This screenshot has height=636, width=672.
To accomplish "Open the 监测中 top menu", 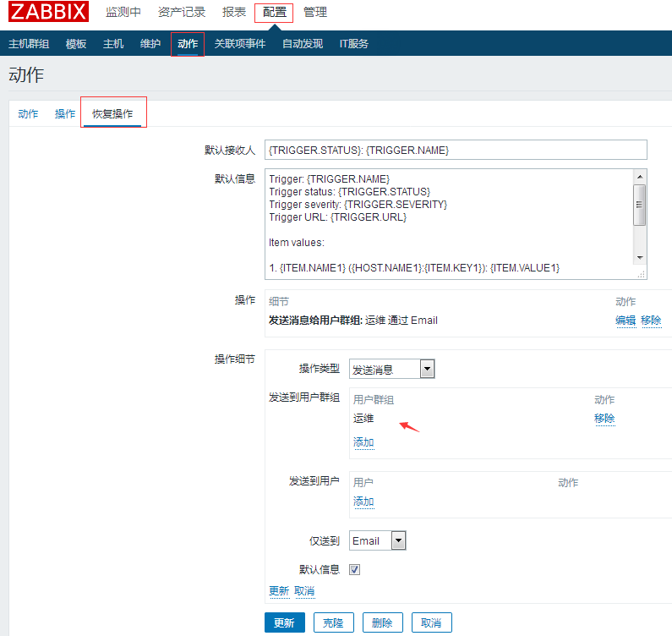I will 123,13.
